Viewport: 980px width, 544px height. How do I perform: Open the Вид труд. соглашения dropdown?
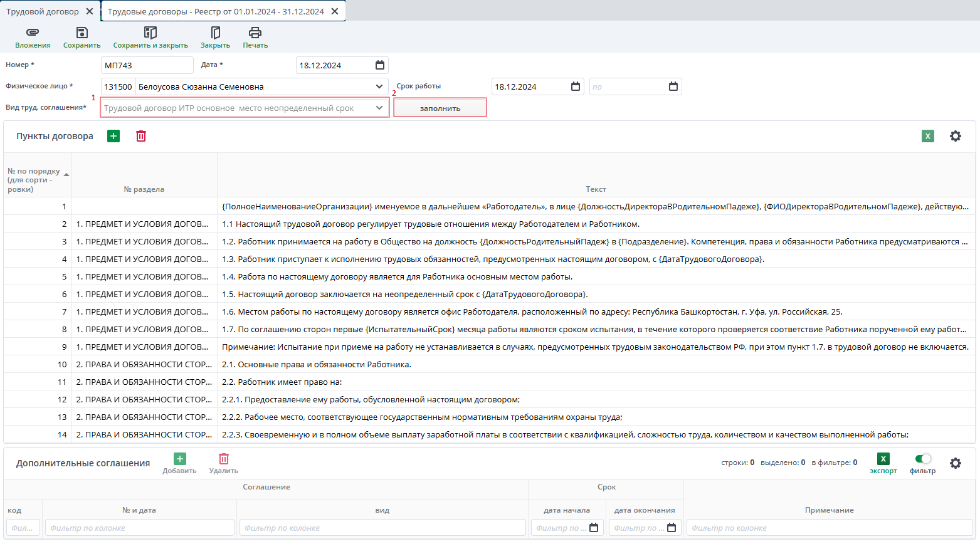point(379,108)
